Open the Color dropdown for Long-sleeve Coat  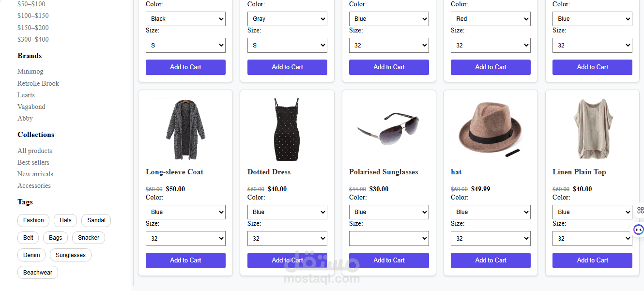(x=185, y=212)
